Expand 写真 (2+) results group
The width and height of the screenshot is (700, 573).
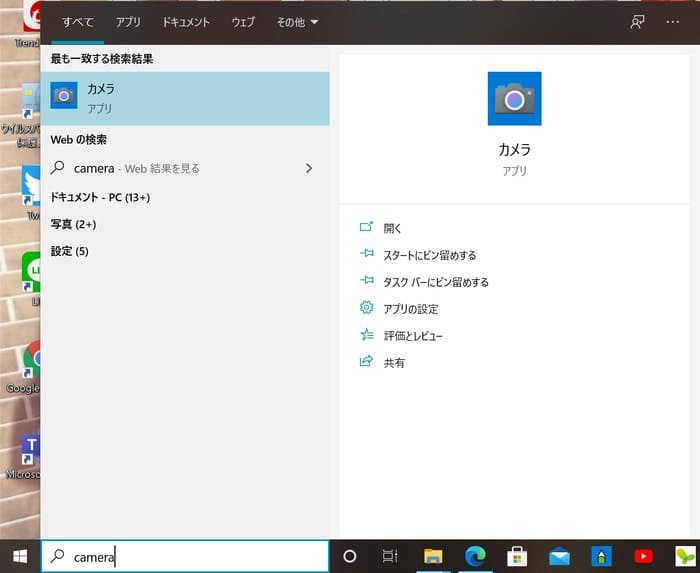pyautogui.click(x=74, y=224)
